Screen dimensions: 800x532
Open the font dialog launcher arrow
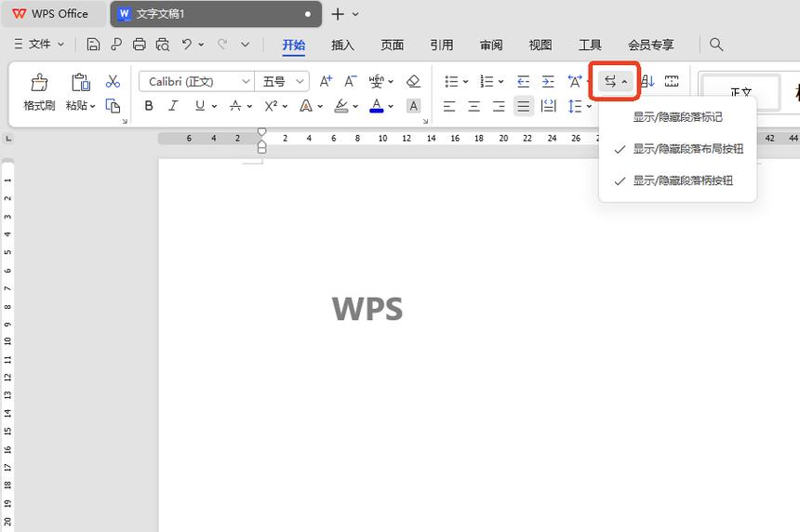425,122
